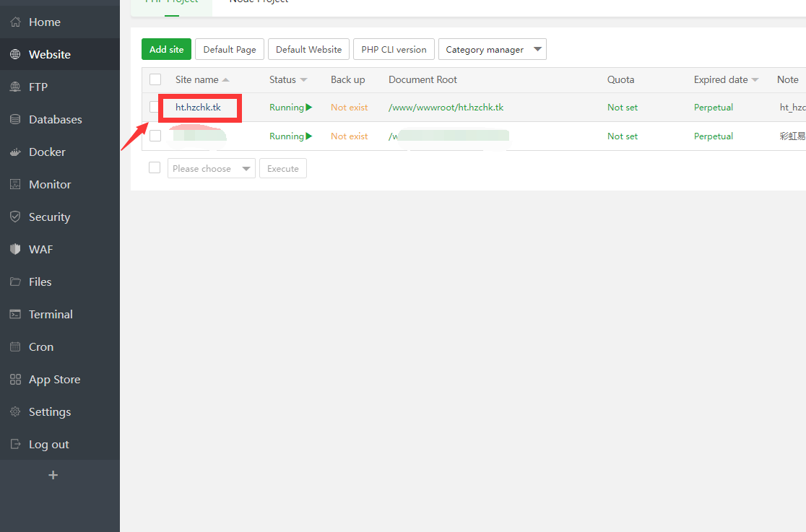The height and width of the screenshot is (532, 806).
Task: Tick the select-all checkbox in table header
Action: (x=155, y=79)
